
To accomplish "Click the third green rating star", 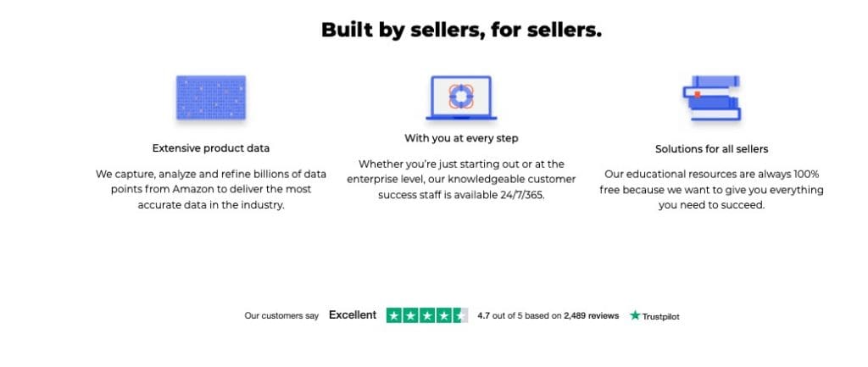I will click(x=427, y=315).
